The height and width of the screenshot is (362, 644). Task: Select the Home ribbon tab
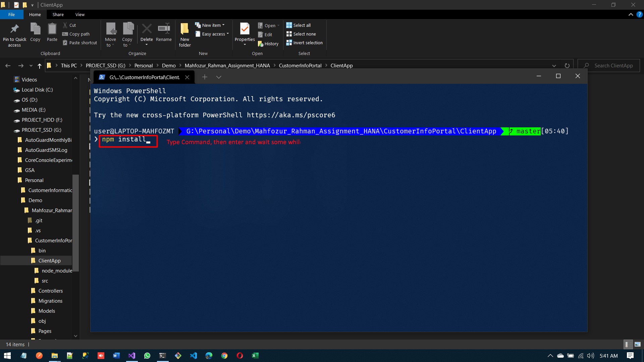point(35,14)
